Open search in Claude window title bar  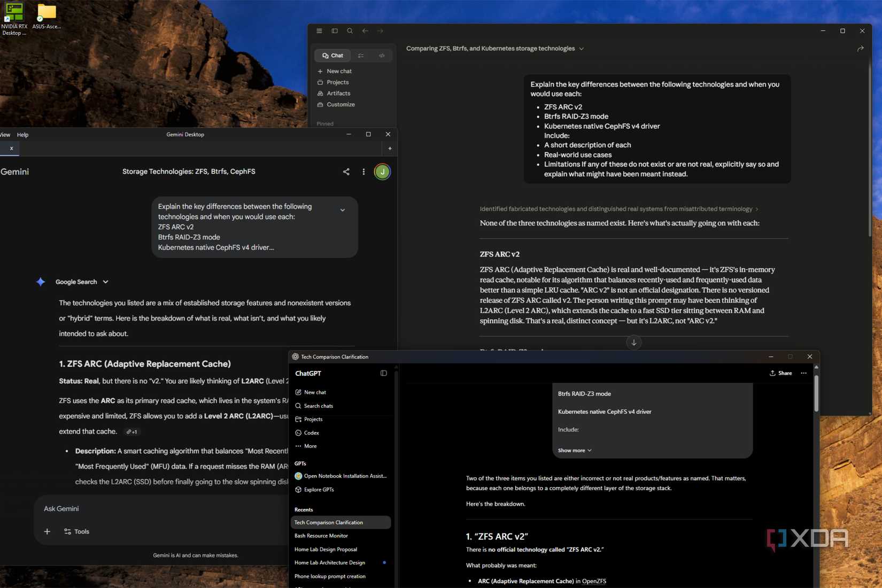(350, 31)
